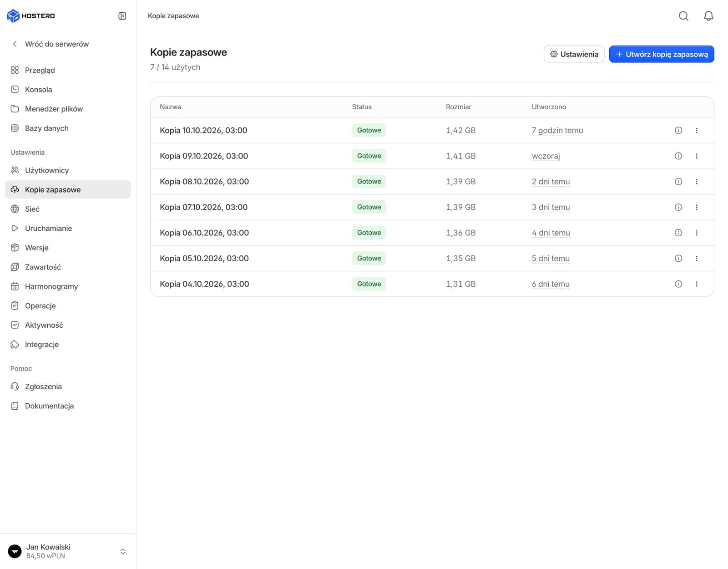Show info for Kopia 08.10.2026

tap(678, 182)
